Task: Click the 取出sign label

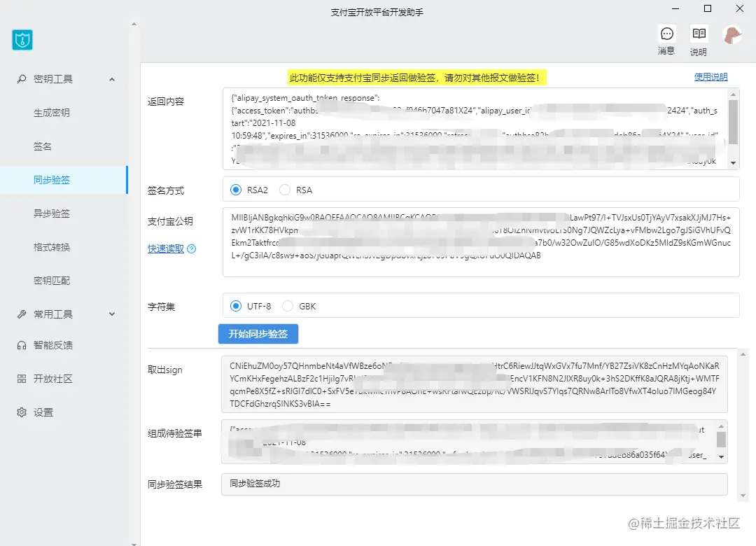Action: tap(165, 370)
